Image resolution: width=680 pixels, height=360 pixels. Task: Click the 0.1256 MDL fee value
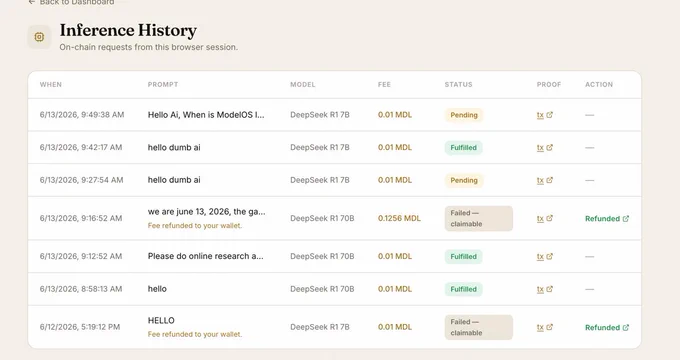(399, 218)
